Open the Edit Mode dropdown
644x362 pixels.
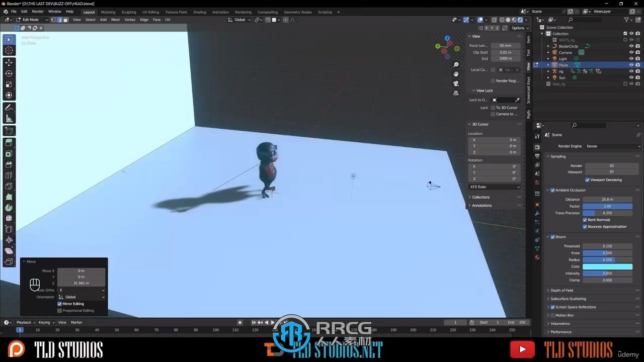tap(32, 20)
